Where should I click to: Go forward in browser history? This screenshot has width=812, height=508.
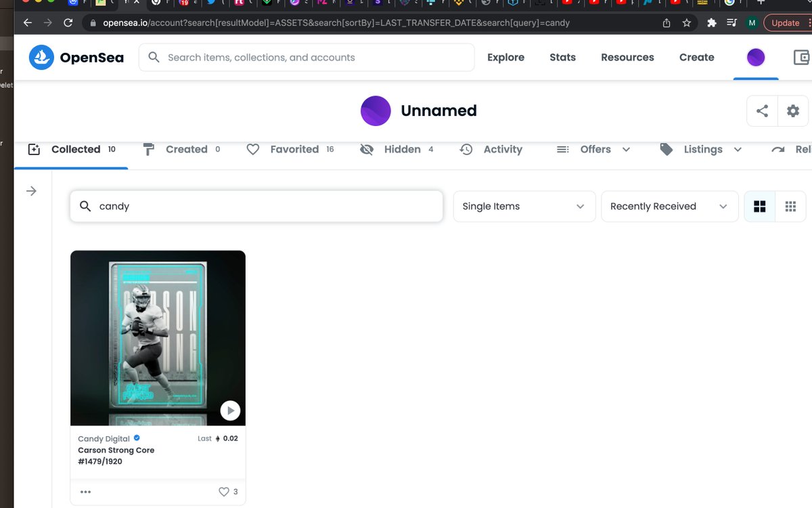[47, 22]
